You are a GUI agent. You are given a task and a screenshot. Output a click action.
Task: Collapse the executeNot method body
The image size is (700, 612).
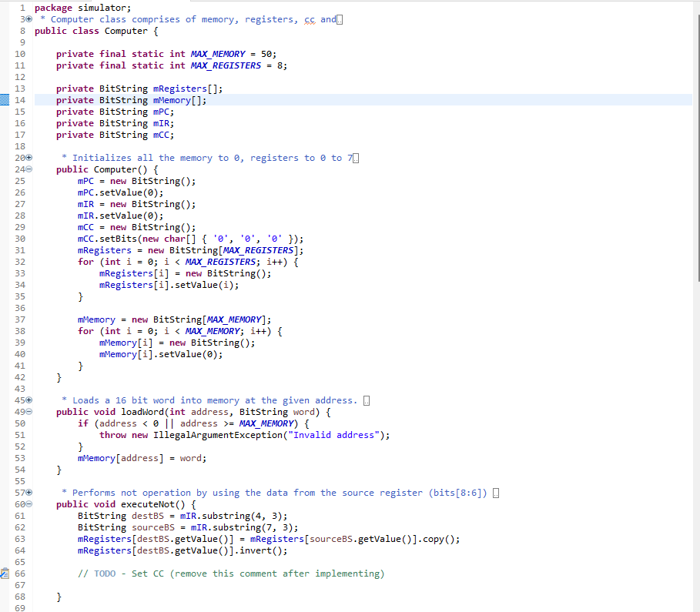[28, 503]
